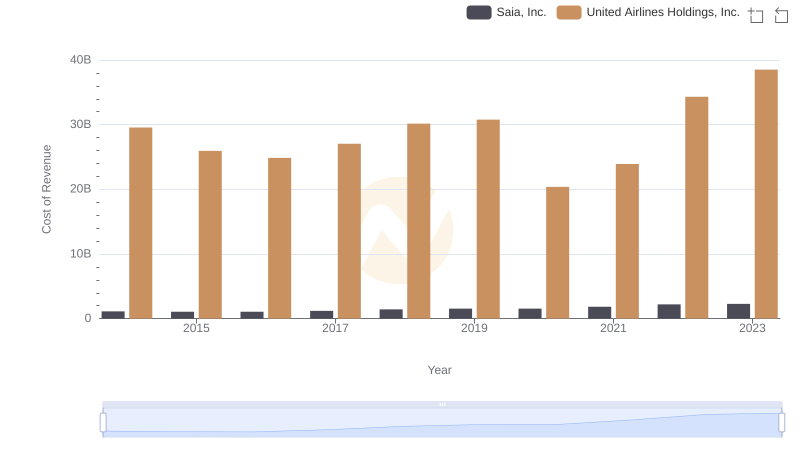Click the Saia 2023 bar

(738, 311)
